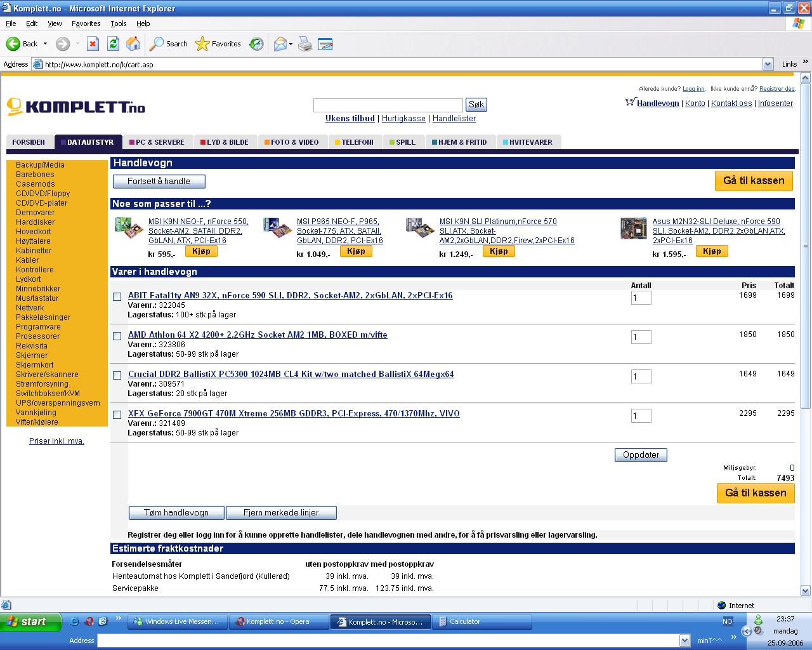This screenshot has width=812, height=650.
Task: Open the Asus M2N32-SLI Deluxe product thumbnail
Action: pyautogui.click(x=633, y=228)
